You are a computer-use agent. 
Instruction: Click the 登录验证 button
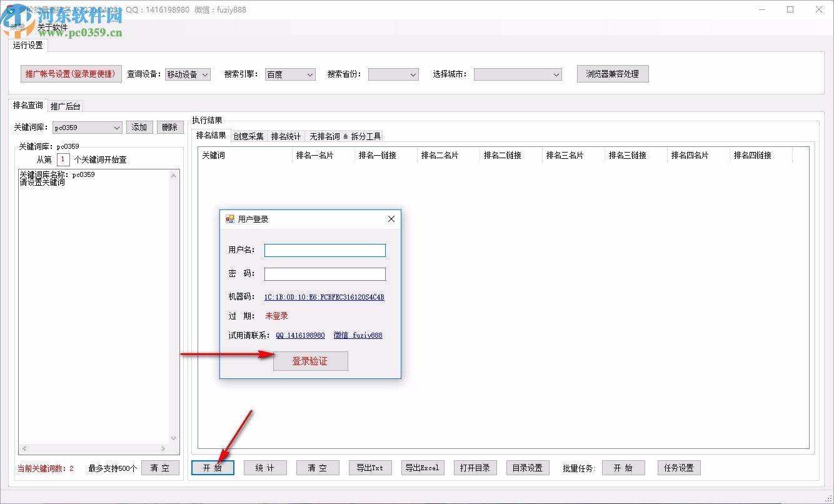[x=310, y=361]
